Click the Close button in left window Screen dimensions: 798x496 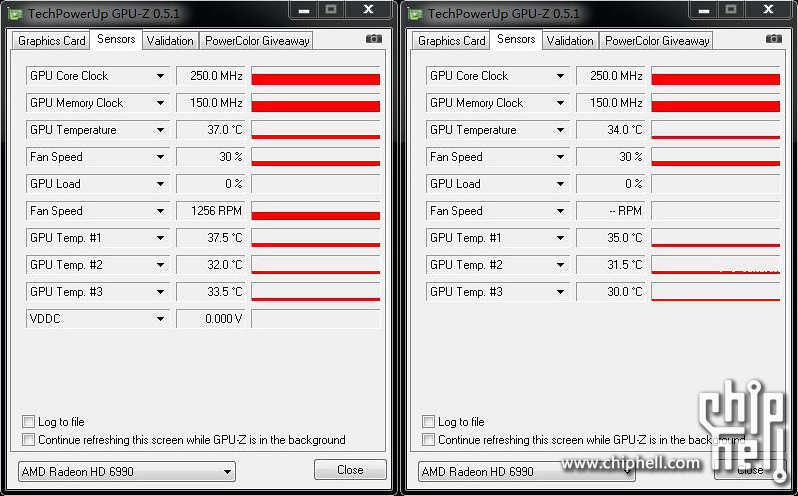pyautogui.click(x=350, y=470)
